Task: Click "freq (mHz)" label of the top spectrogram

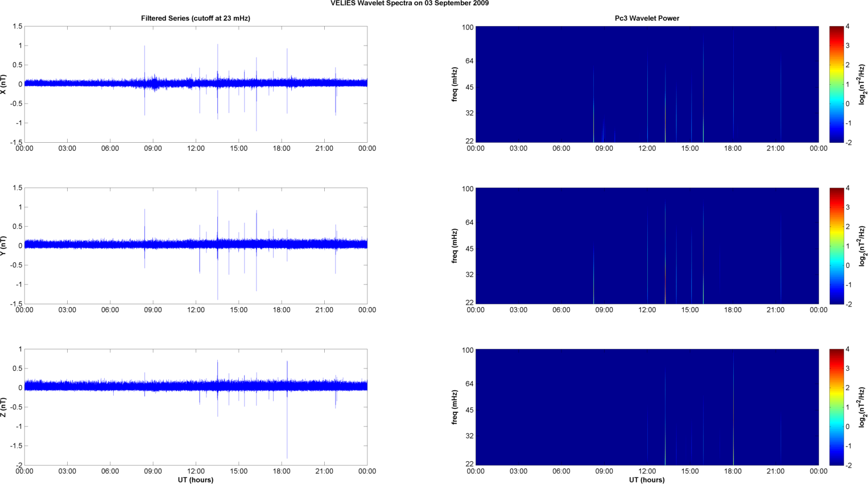Action: [455, 84]
